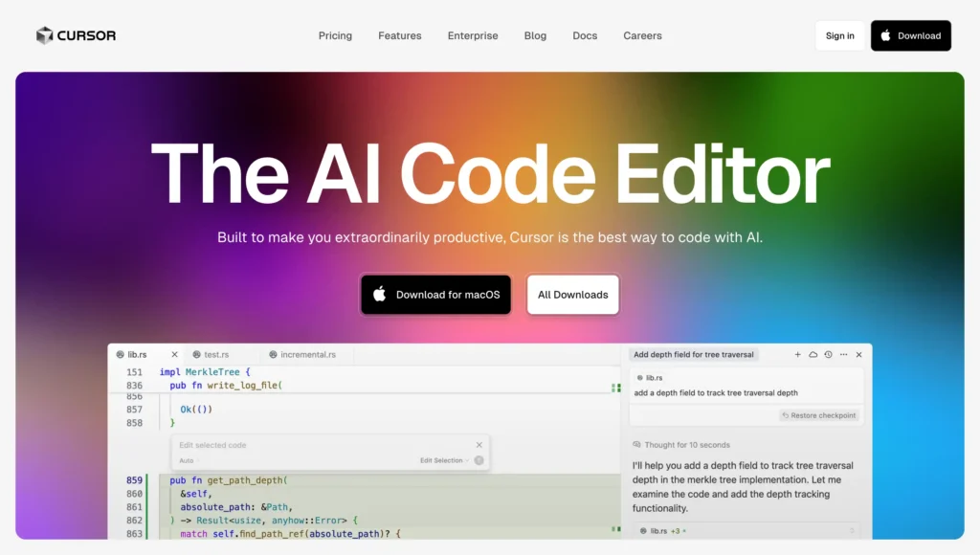Click the Sign in button
Image resolution: width=980 pixels, height=555 pixels.
pyautogui.click(x=839, y=35)
